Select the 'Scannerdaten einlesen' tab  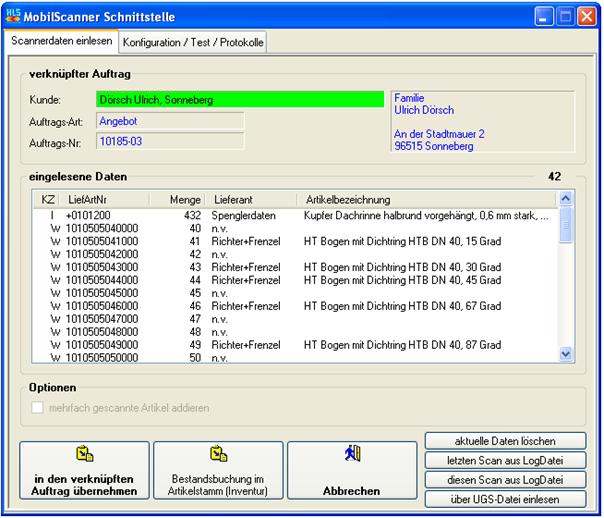61,42
